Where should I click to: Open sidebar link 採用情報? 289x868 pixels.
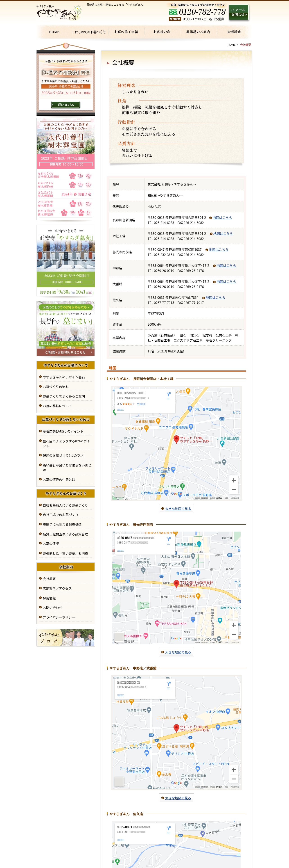tap(49, 598)
